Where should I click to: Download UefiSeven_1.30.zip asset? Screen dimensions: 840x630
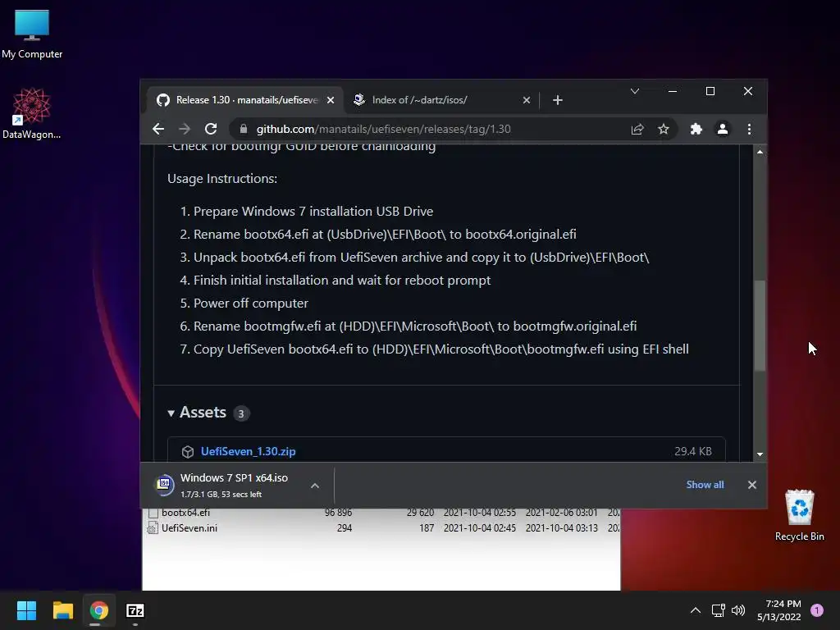248,452
